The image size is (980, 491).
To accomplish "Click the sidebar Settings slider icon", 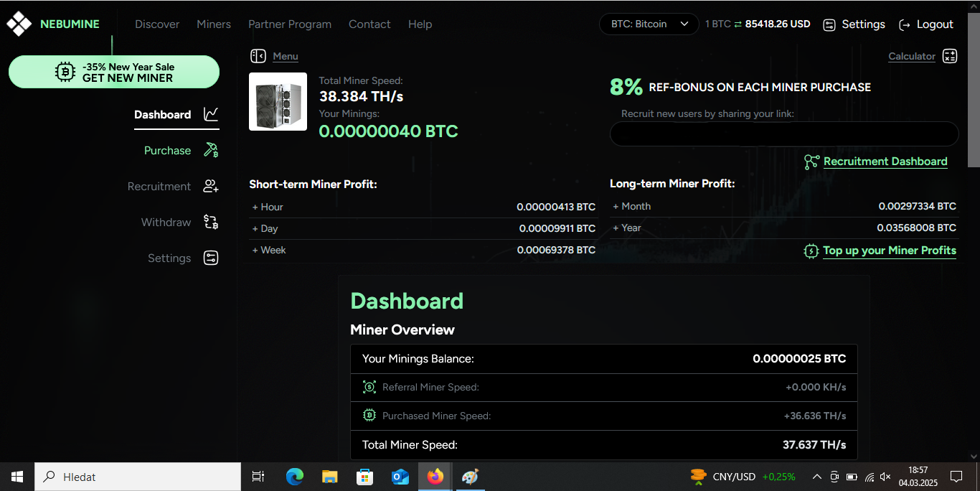I will pos(211,258).
